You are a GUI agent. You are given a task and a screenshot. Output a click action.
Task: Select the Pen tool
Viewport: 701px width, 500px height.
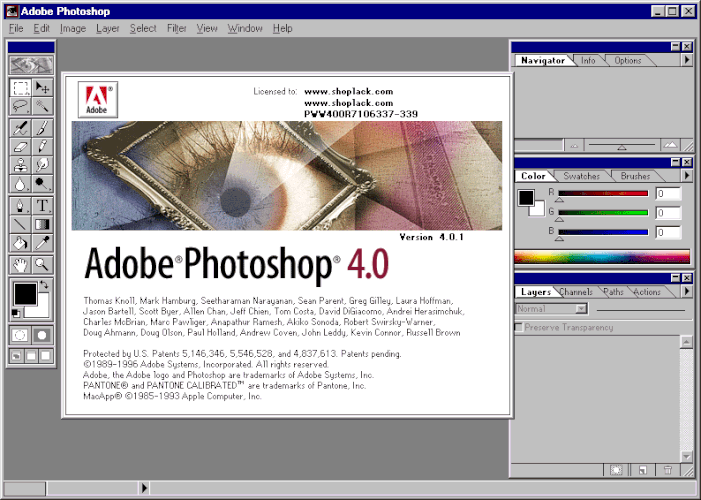click(20, 206)
